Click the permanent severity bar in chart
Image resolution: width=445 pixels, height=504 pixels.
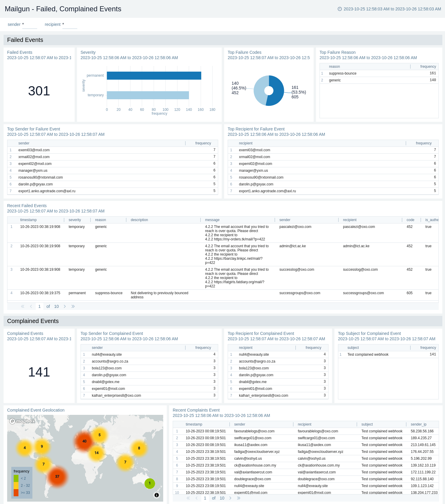[154, 76]
